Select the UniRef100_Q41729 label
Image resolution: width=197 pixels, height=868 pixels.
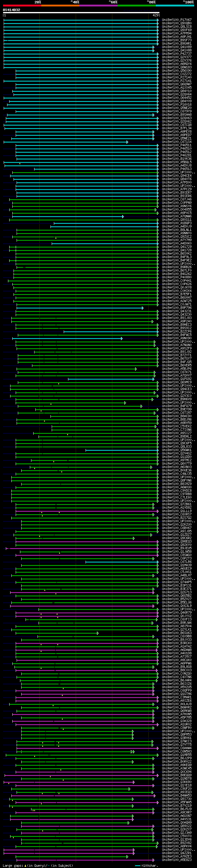pyautogui.click(x=177, y=247)
